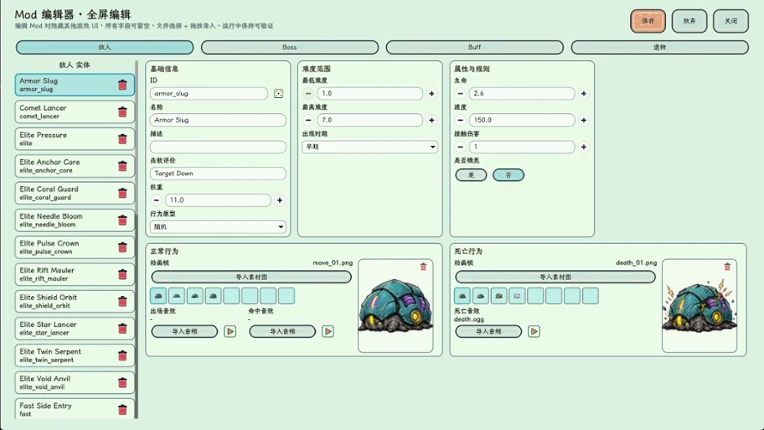Increase the 生命 (health) value with plus
This screenshot has width=764, height=430.
tap(584, 93)
